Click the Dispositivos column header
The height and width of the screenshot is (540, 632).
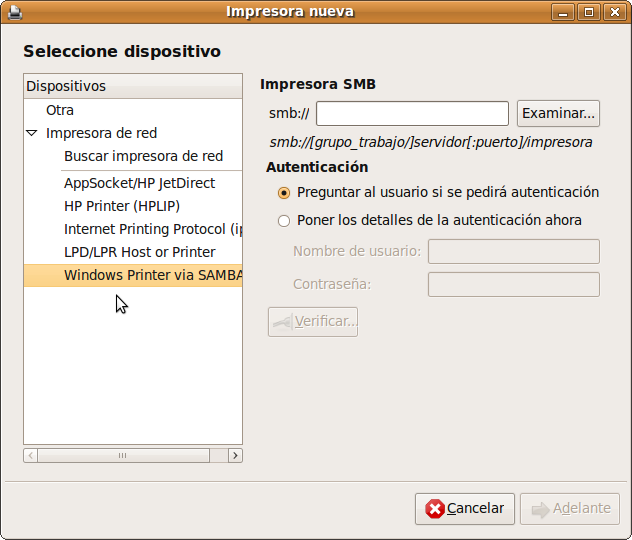click(x=132, y=86)
